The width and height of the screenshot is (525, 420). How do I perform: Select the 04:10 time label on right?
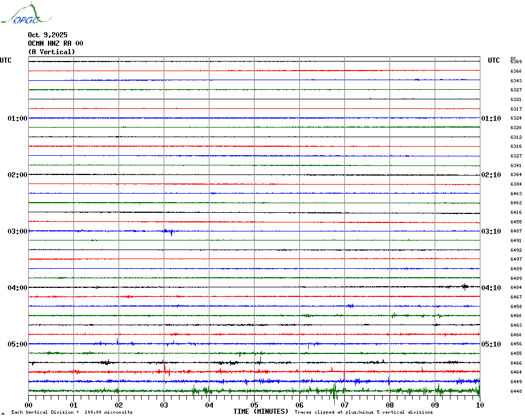[491, 288]
